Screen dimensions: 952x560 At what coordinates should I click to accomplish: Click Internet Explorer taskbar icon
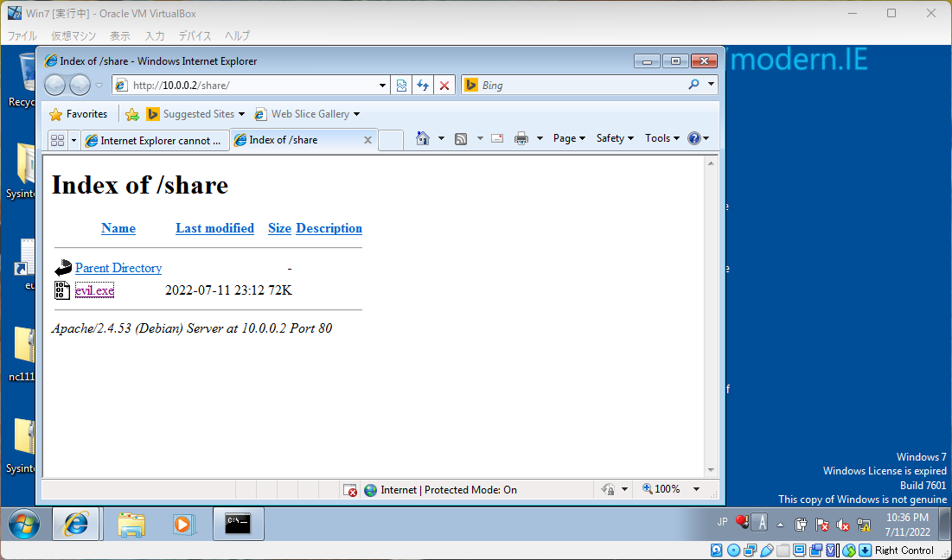(76, 524)
